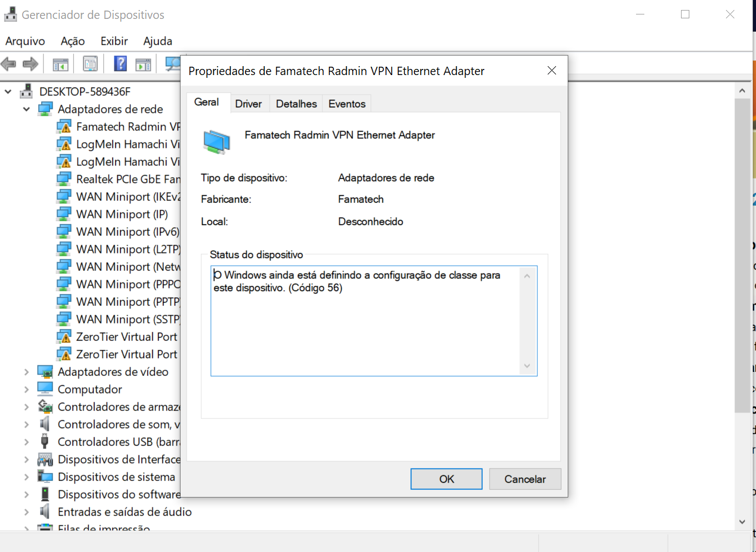Viewport: 756px width, 552px height.
Task: Click the Forward arrow toolbar icon
Action: coord(30,64)
